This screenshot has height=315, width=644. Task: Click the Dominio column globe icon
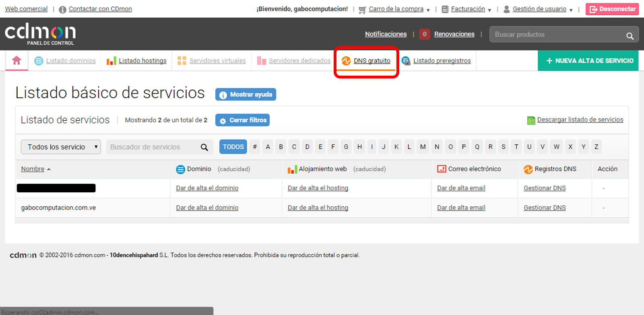pos(181,169)
